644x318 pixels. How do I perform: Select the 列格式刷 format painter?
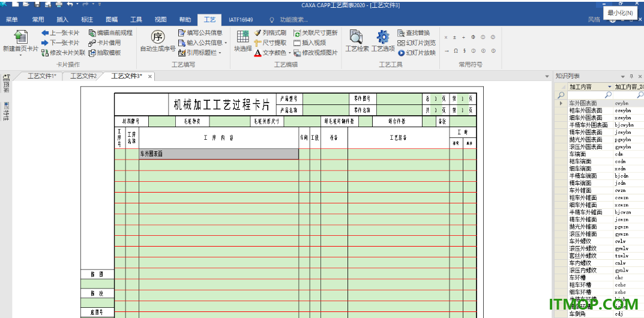click(x=270, y=33)
